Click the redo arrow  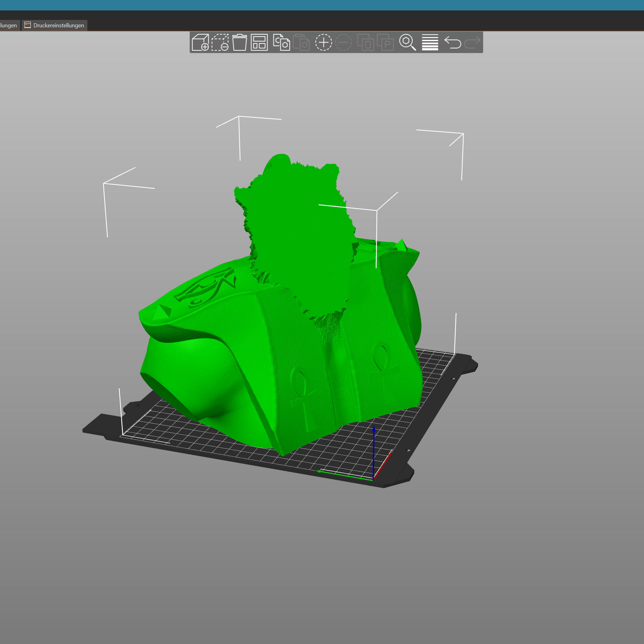pos(473,43)
